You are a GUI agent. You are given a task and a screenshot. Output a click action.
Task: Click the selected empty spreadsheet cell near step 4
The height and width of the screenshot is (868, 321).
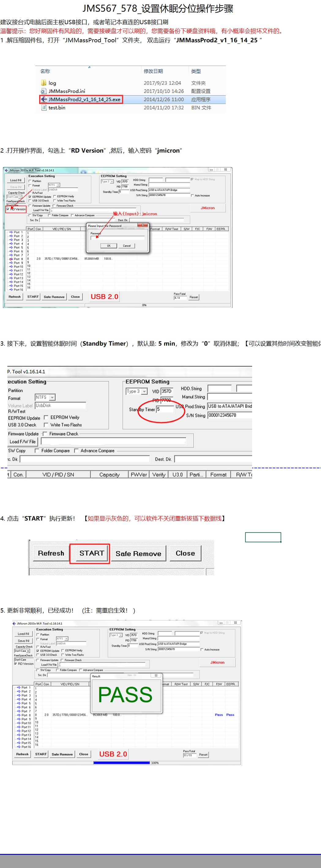[x=263, y=537]
